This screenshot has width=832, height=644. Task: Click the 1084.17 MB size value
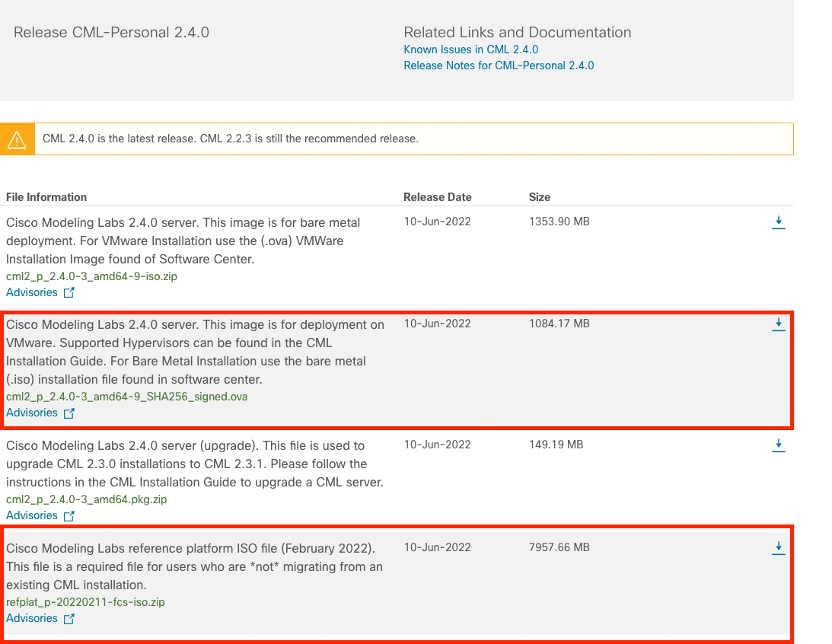tap(559, 324)
